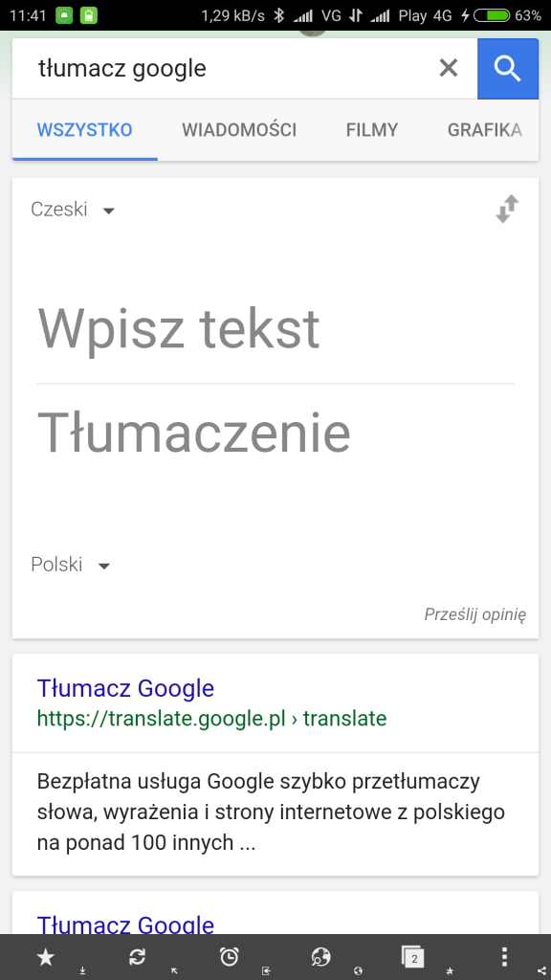Switch to the GRAFIKA tab
This screenshot has width=551, height=980.
coord(484,130)
